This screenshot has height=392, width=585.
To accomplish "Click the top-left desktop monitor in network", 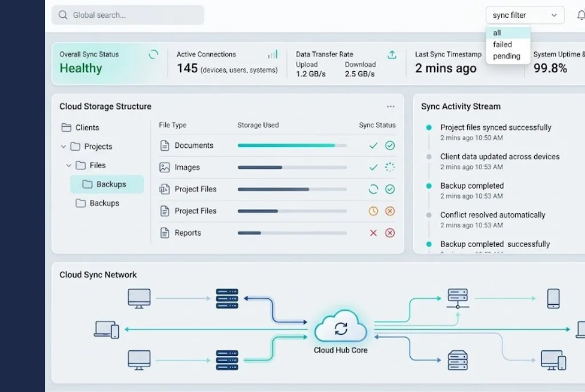I will (139, 298).
